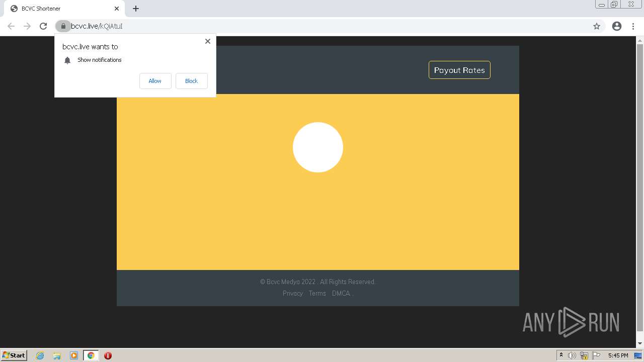Click scrollbar up arrow
Viewport: 644px width, 362px height.
coord(640,40)
